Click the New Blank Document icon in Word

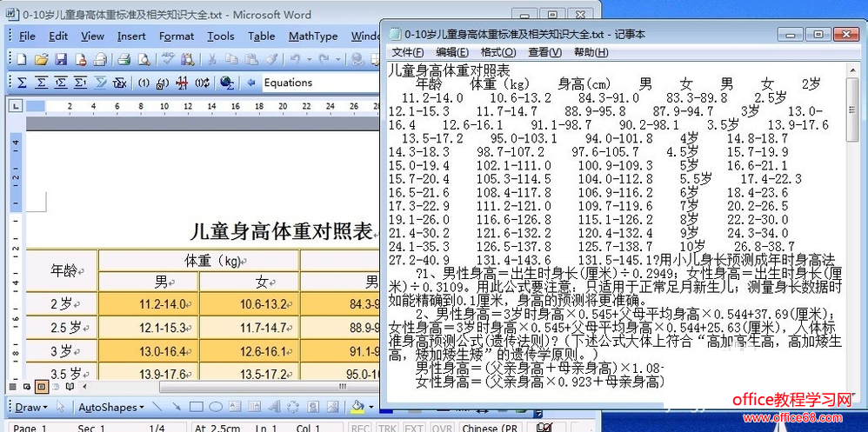point(21,59)
